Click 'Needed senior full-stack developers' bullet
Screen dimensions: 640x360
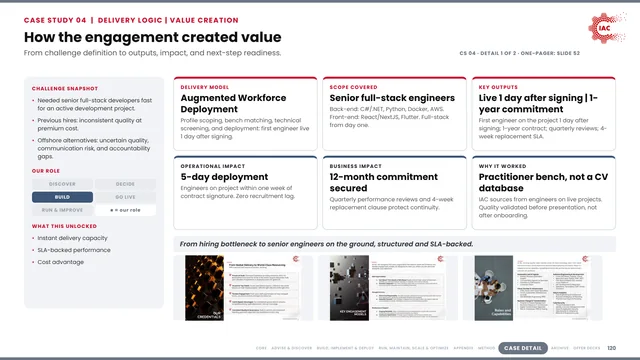click(94, 104)
